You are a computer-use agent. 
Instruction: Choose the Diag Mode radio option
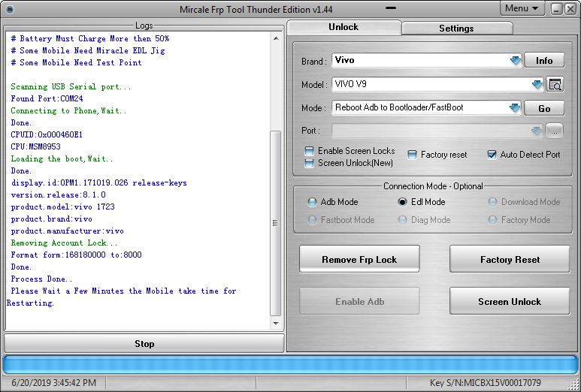pos(402,220)
